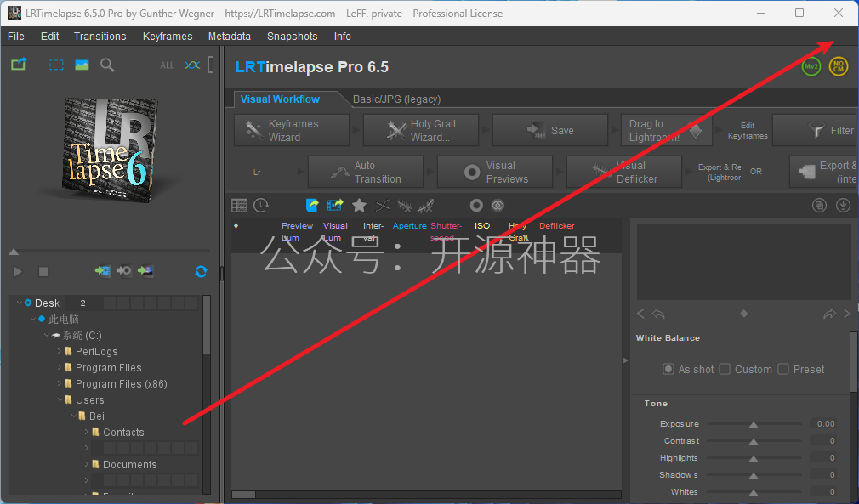859x504 pixels.
Task: Click the Contrast slider handle
Action: (x=754, y=442)
